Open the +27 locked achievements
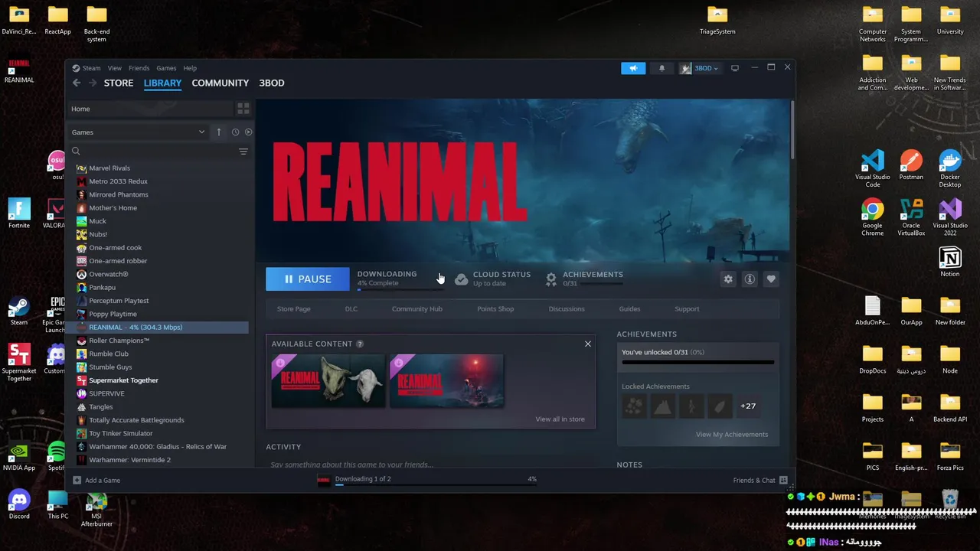Viewport: 980px width, 551px height. point(748,406)
